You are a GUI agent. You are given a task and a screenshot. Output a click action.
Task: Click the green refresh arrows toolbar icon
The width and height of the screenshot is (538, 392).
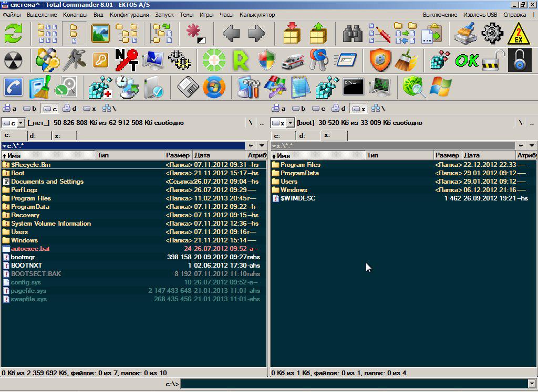pyautogui.click(x=13, y=34)
